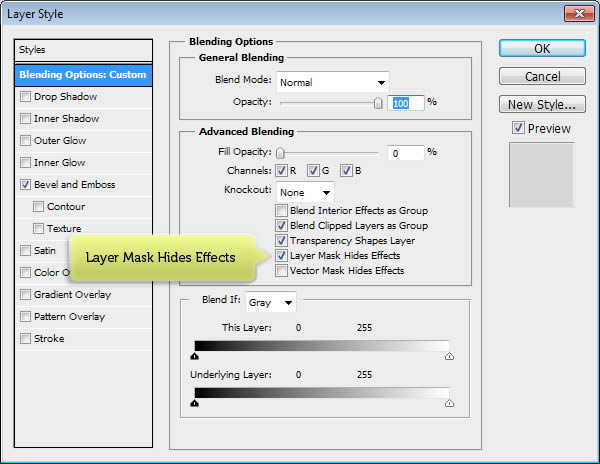Enable the Satin checkbox
Image resolution: width=600 pixels, height=464 pixels.
point(25,251)
